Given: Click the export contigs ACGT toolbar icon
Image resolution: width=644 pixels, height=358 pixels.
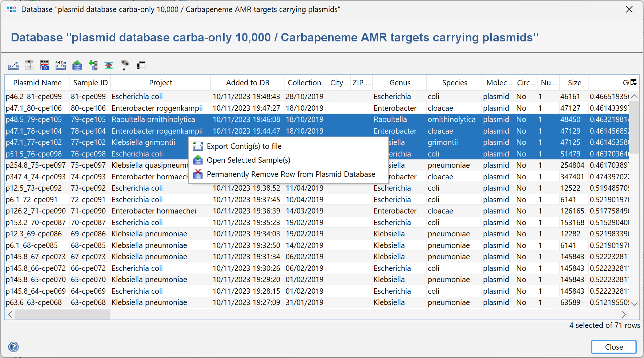Looking at the screenshot, I should click(x=61, y=65).
